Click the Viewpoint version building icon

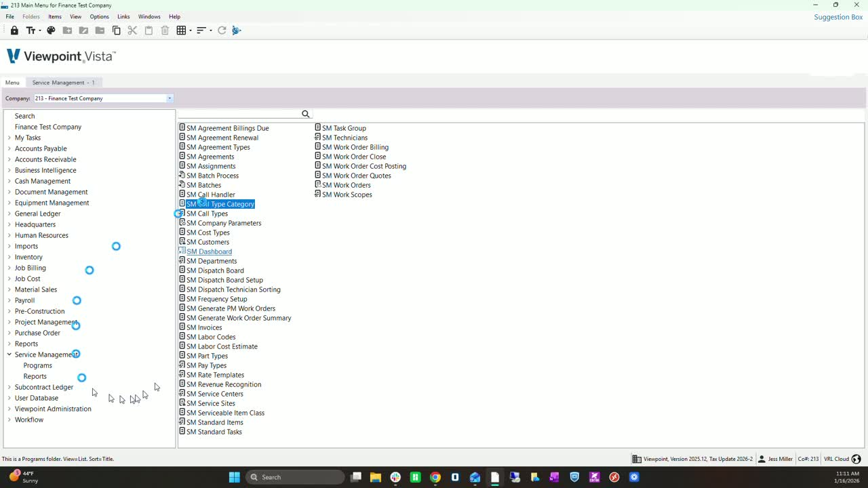pyautogui.click(x=637, y=459)
